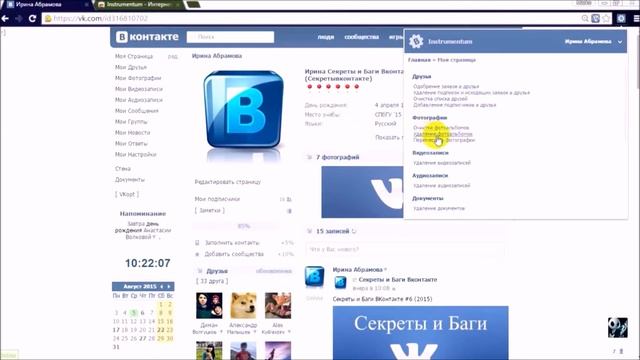640x360 pixels.
Task: Focus the VK Поиск search field
Action: [x=230, y=37]
